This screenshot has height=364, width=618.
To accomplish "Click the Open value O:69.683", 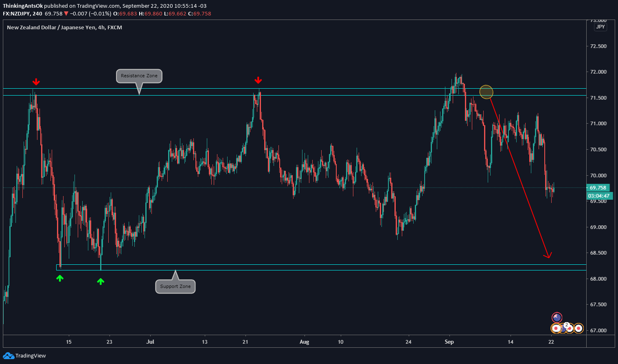I will pyautogui.click(x=125, y=13).
